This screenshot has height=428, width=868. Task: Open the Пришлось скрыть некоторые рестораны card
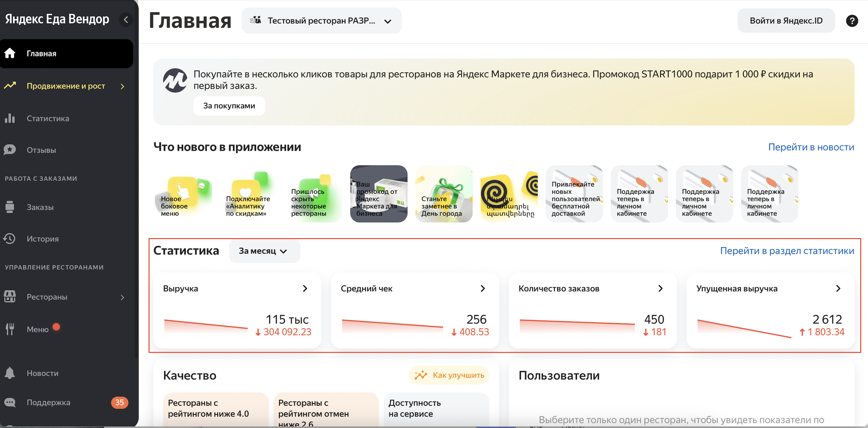tap(314, 194)
